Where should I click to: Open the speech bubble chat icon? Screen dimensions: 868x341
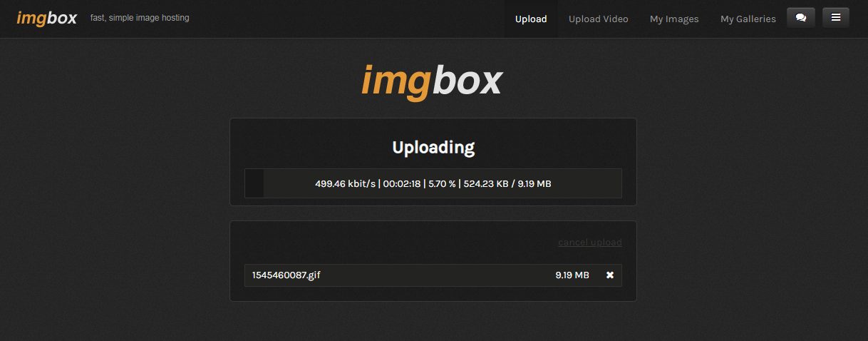[801, 18]
